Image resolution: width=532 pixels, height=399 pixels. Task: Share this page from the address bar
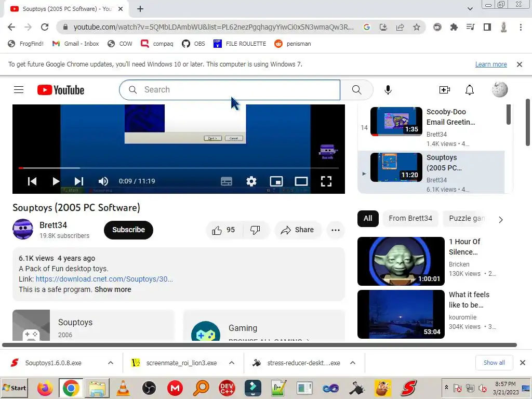(x=400, y=27)
